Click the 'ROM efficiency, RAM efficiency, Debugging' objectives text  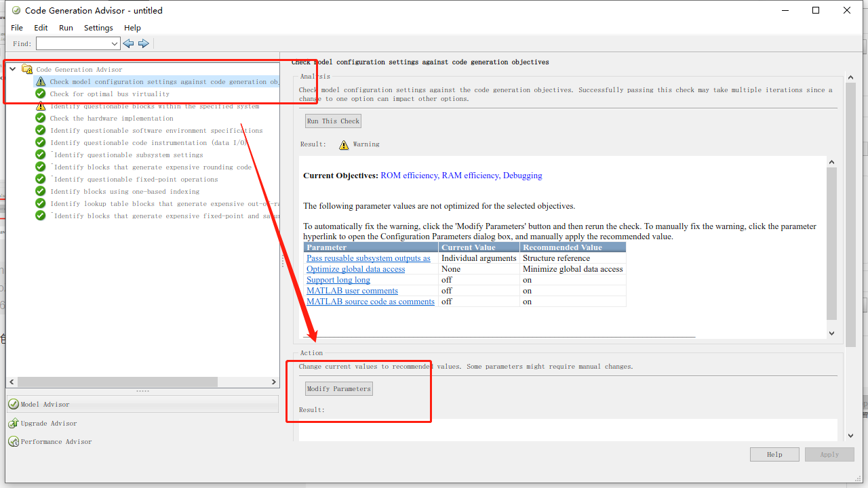click(x=461, y=176)
